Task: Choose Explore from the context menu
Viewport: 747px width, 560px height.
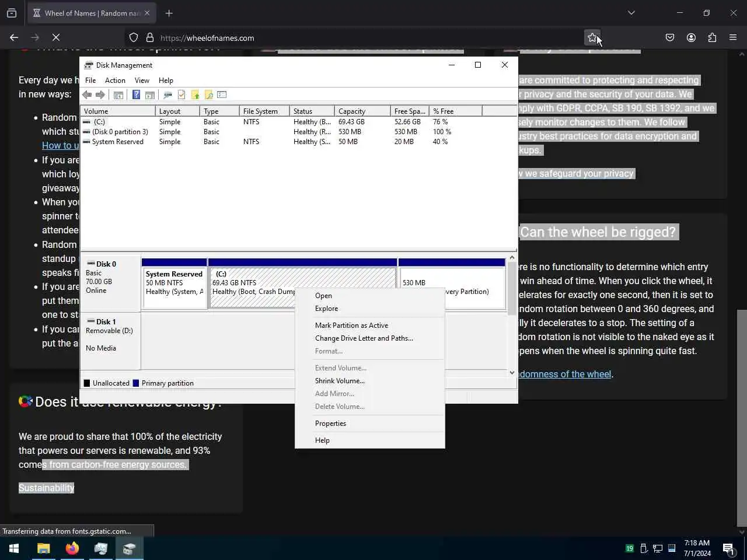Action: click(370, 309)
